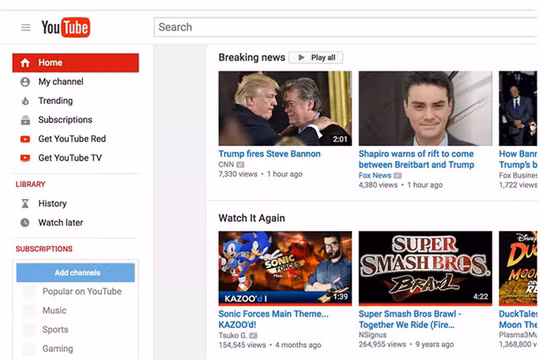Click Tsuko G. verified badge icon
This screenshot has height=360, width=540.
(x=253, y=336)
